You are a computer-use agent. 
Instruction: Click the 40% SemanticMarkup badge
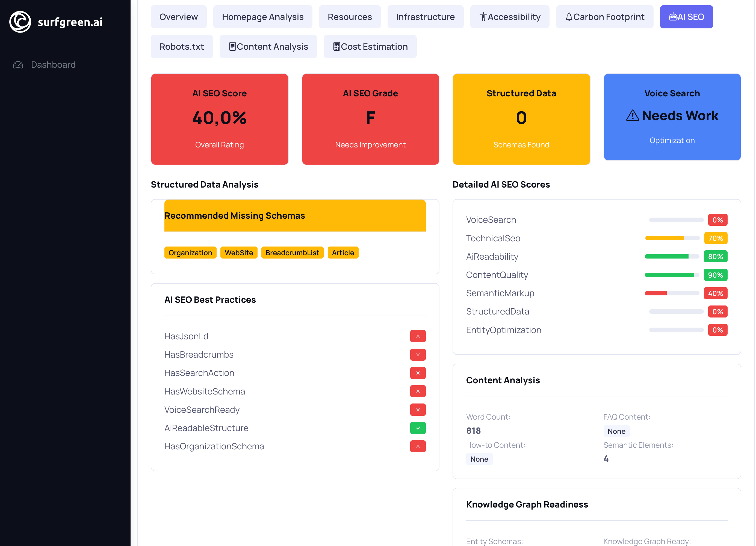click(x=715, y=293)
